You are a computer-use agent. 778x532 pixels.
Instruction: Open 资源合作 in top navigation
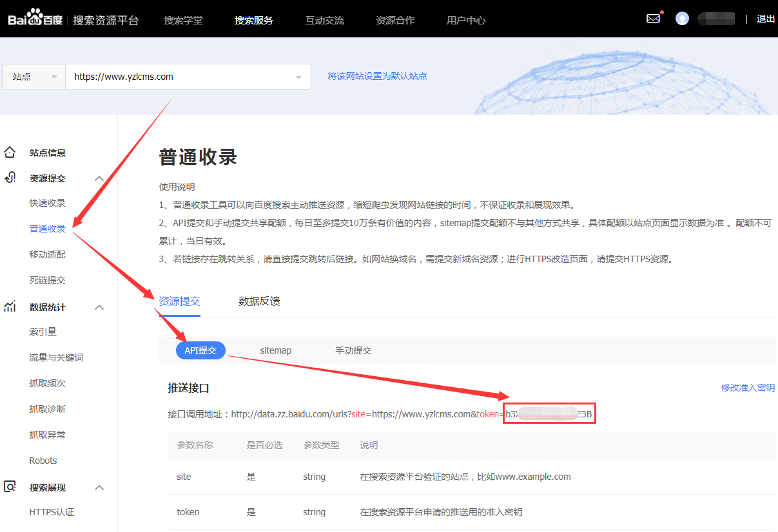click(x=395, y=20)
